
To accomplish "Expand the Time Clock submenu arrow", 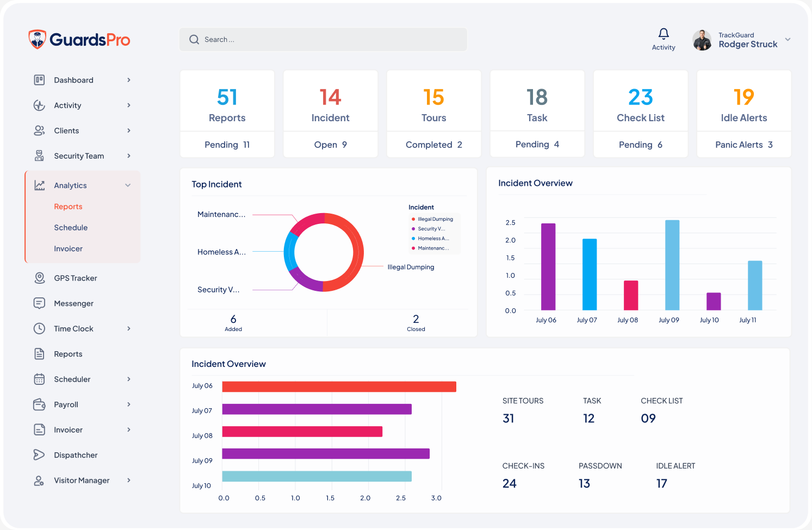I will point(129,328).
